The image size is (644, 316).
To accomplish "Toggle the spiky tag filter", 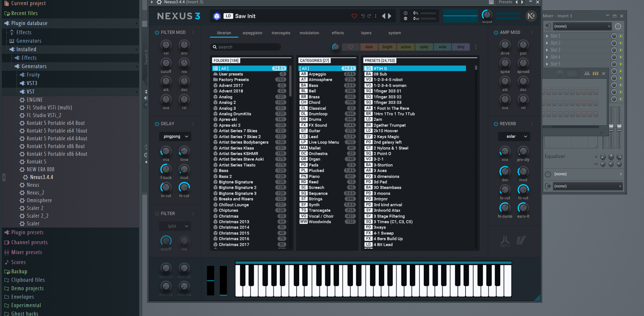I will pyautogui.click(x=424, y=47).
